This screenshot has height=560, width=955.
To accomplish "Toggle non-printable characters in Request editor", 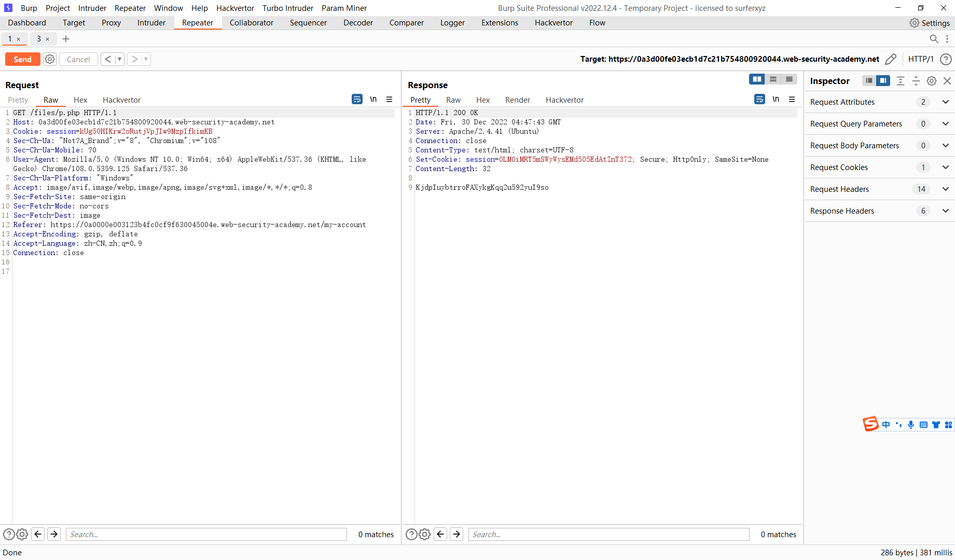I will click(x=373, y=99).
